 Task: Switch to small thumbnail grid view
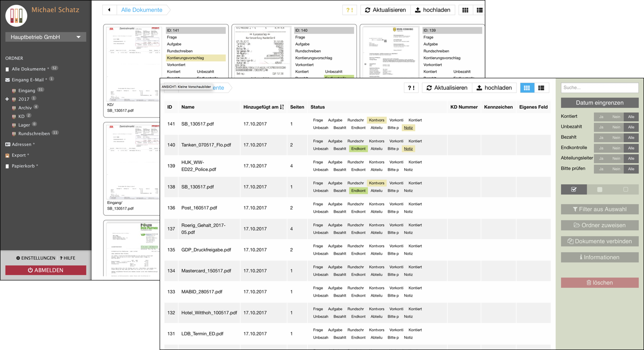coord(527,87)
